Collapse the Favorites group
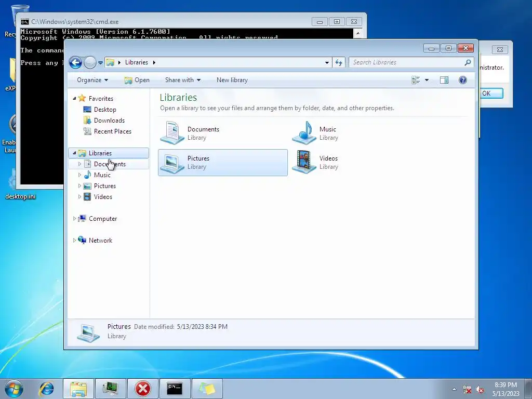 point(74,98)
